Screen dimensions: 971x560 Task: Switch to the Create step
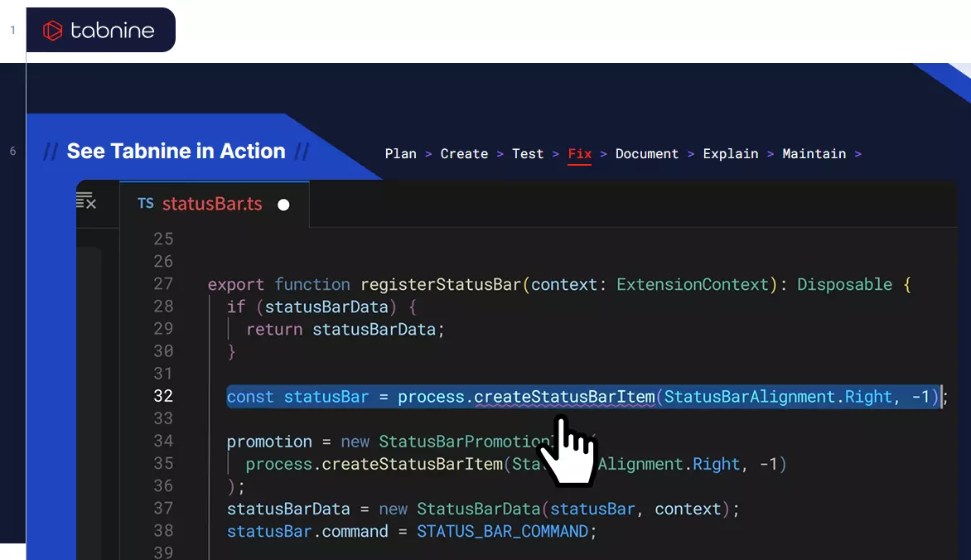tap(464, 154)
